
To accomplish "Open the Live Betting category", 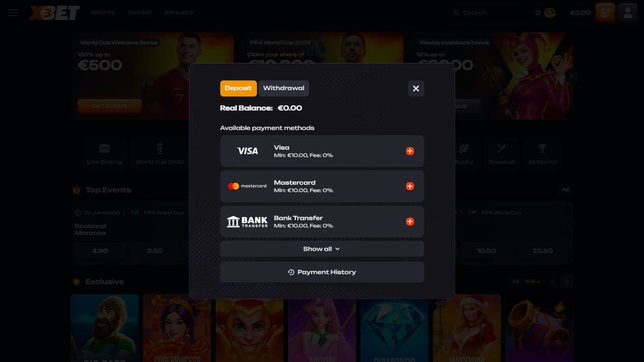I will tap(104, 153).
